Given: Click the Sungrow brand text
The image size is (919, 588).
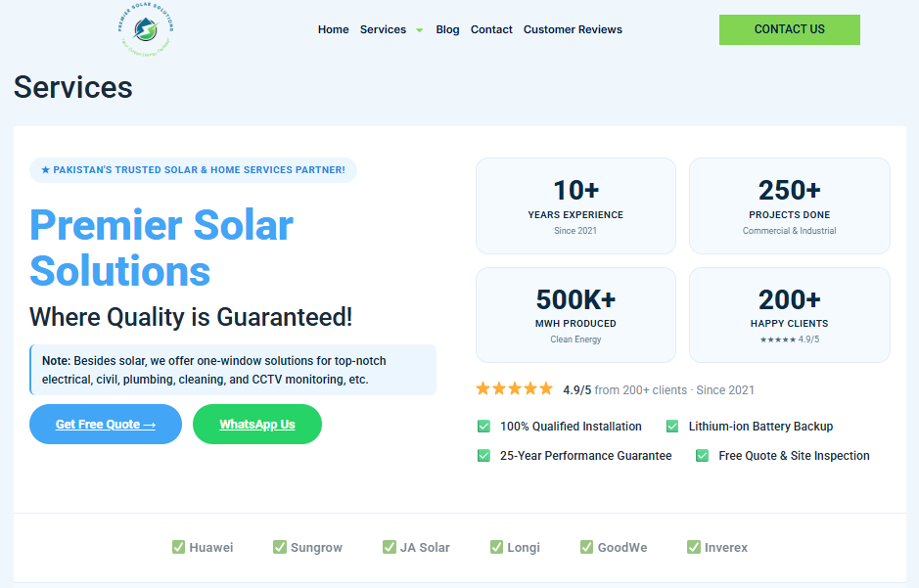Looking at the screenshot, I should pos(316,548).
